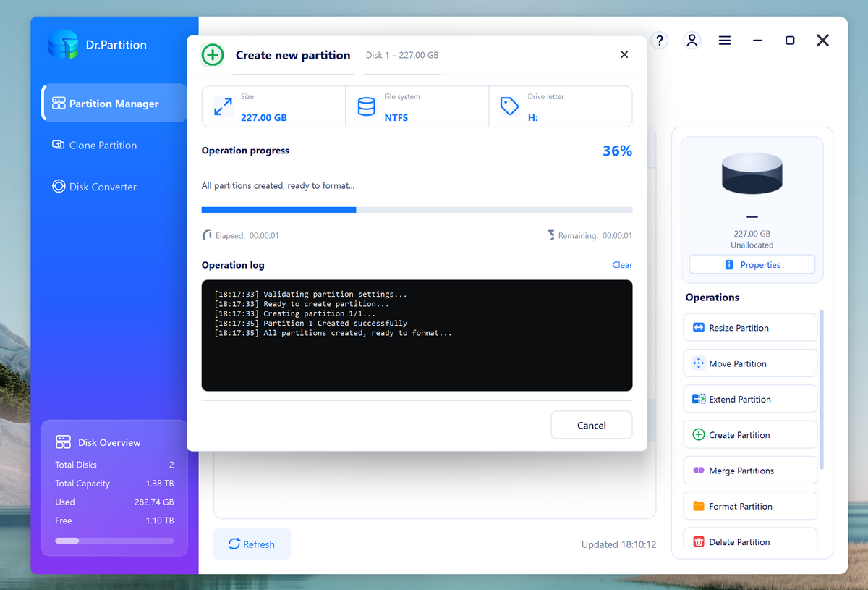Click the elapsed time clock icon
This screenshot has height=590, width=868.
[208, 235]
